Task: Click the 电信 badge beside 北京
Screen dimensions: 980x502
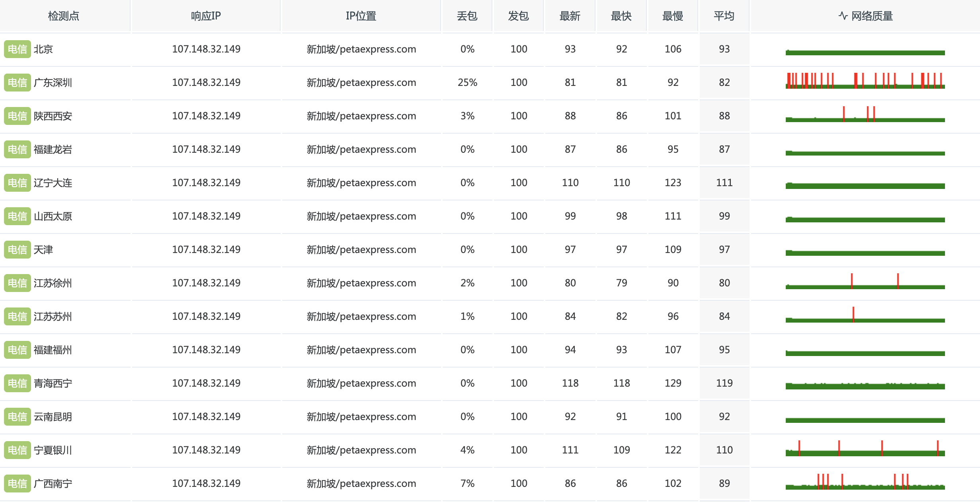Action: click(18, 49)
